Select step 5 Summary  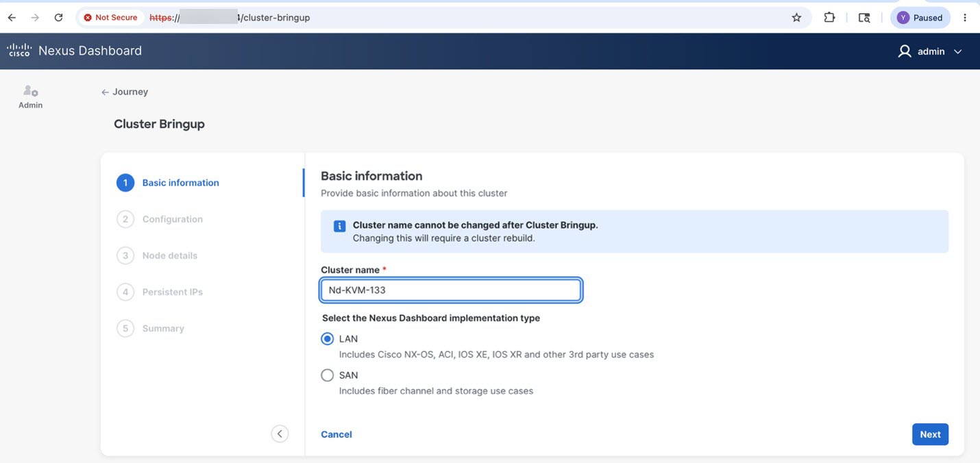pos(163,329)
